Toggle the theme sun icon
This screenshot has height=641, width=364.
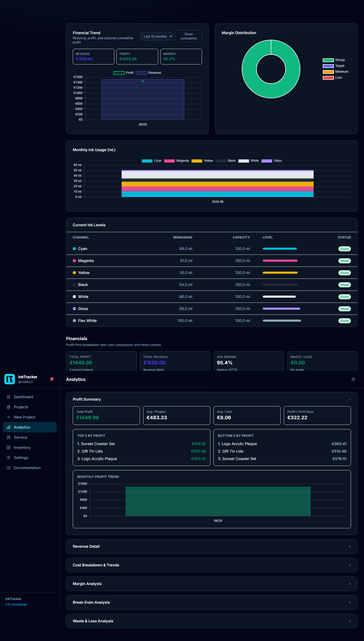pos(353,379)
